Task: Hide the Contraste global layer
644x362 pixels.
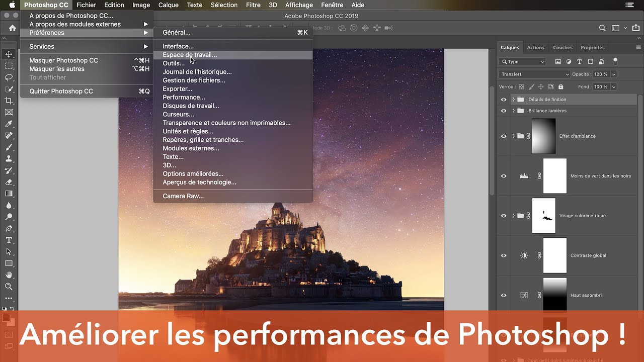Action: [504, 255]
